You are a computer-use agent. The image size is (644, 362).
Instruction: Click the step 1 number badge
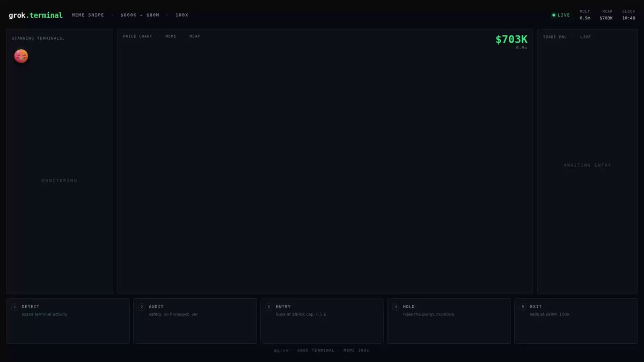(14, 307)
